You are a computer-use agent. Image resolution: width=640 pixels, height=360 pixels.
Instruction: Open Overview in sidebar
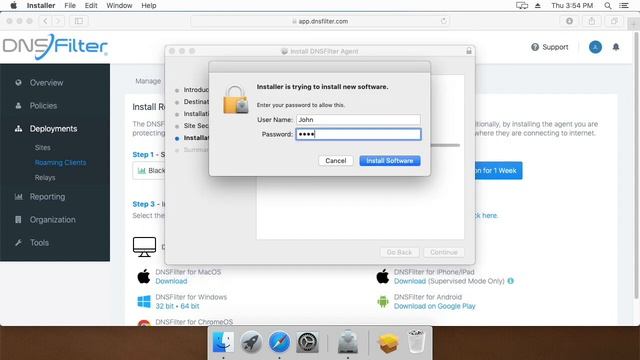pos(46,82)
